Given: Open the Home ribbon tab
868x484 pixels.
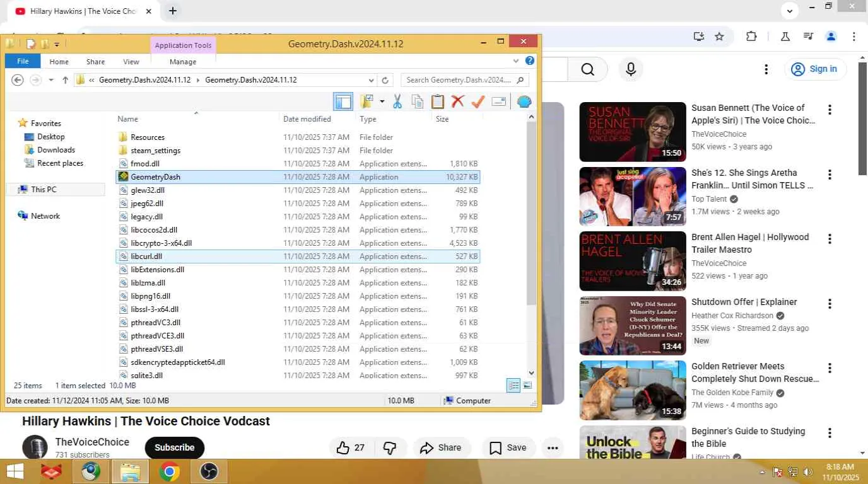Looking at the screenshot, I should tap(59, 62).
